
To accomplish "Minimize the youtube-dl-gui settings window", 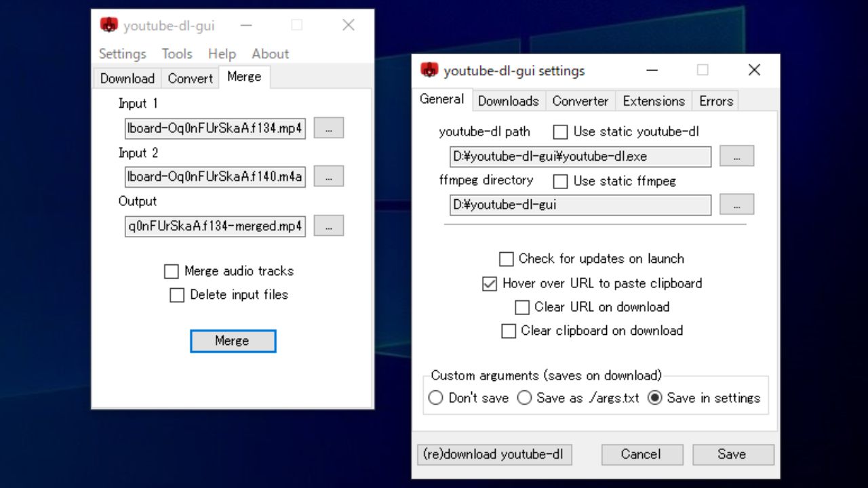I will 652,70.
